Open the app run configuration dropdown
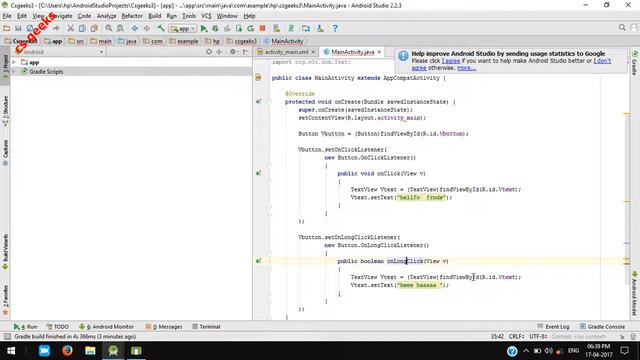640x360 pixels. point(183,29)
